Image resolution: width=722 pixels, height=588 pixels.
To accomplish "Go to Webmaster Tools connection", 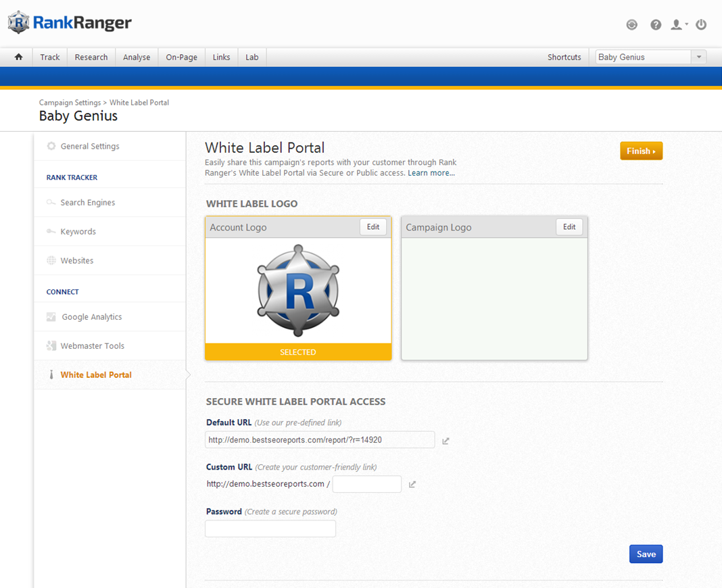I will coord(110,346).
